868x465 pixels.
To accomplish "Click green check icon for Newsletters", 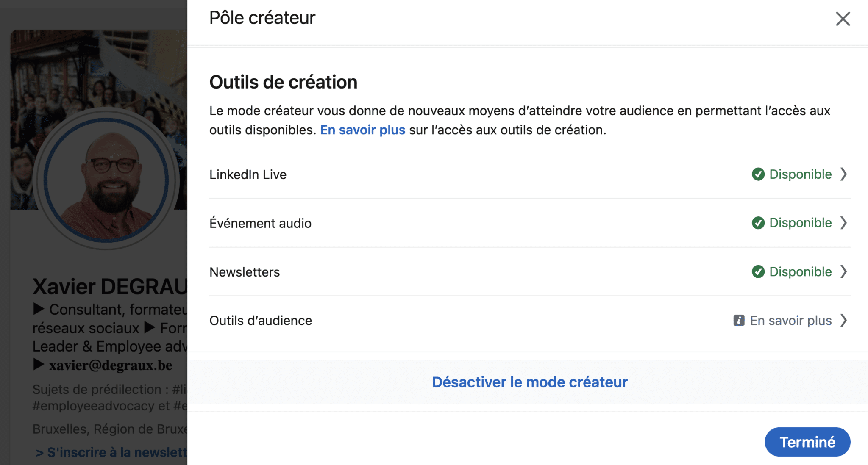I will pyautogui.click(x=758, y=271).
